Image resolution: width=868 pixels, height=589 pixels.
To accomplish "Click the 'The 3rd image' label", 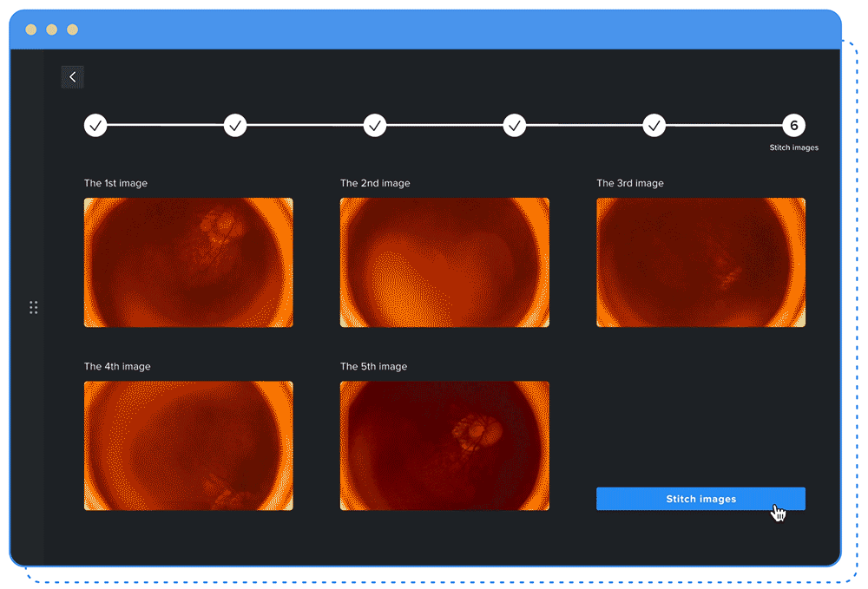I will tap(630, 183).
